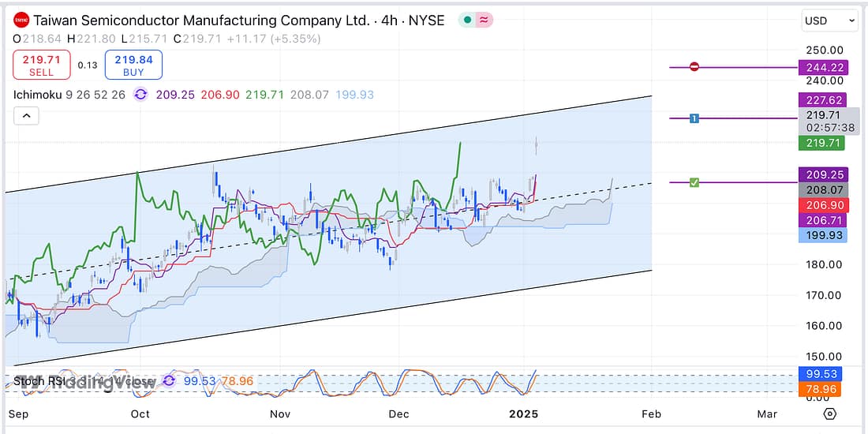
Task: Click the Ichimoku purple refresh icon
Action: pyautogui.click(x=140, y=95)
